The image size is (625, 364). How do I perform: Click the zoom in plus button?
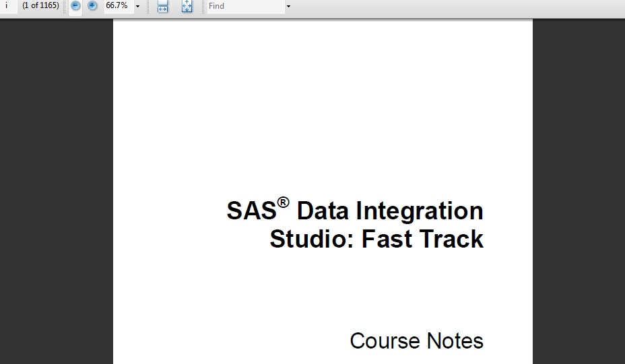pos(92,5)
